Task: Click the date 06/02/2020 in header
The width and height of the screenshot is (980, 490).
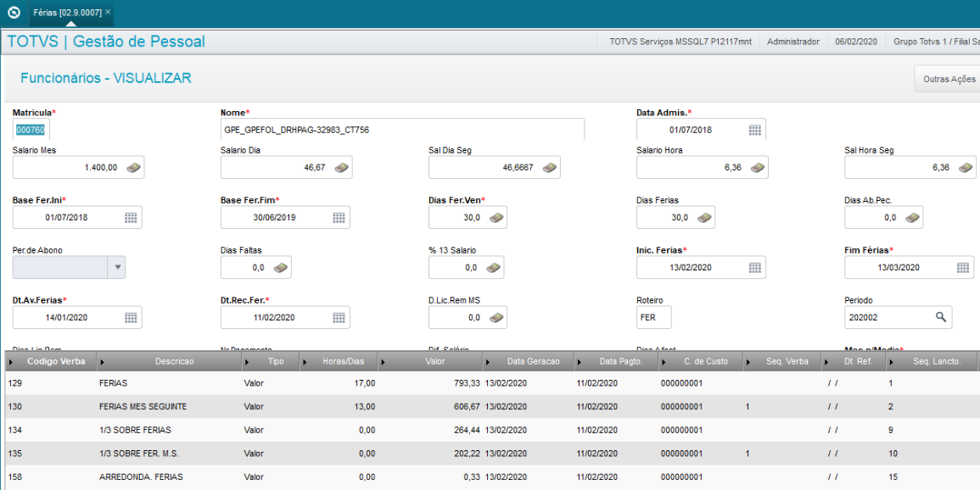Action: pos(856,42)
